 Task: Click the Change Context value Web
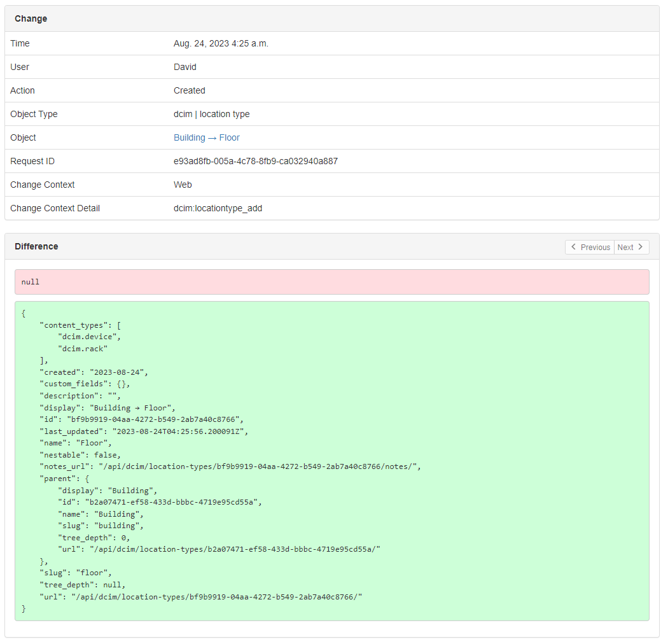pos(183,185)
